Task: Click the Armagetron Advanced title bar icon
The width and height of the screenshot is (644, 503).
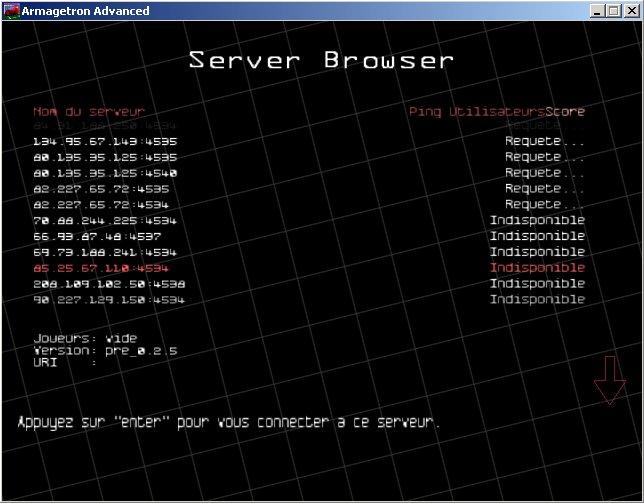Action: click(11, 11)
